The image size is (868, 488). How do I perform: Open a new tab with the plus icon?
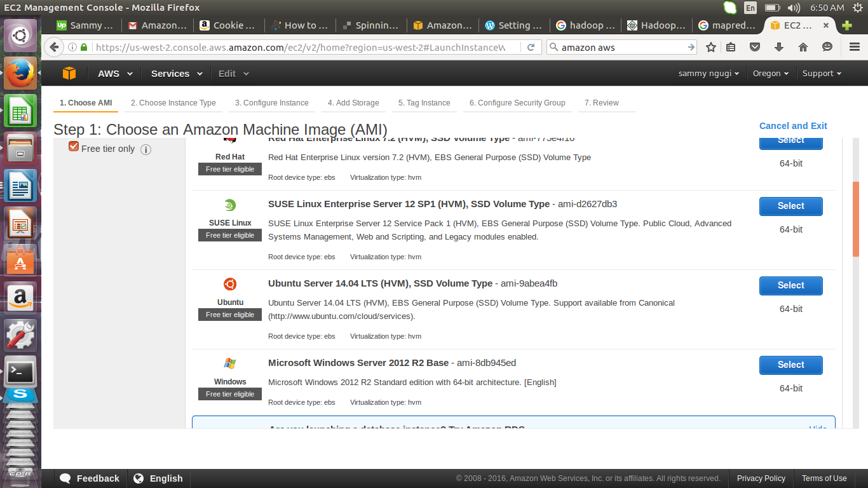click(846, 25)
